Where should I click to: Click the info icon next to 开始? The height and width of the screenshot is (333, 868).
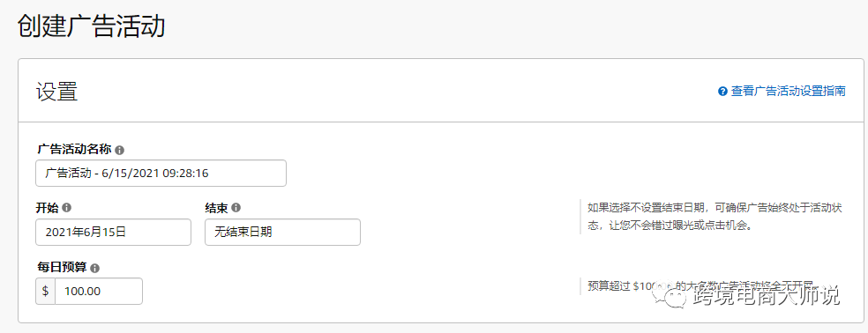click(x=67, y=208)
